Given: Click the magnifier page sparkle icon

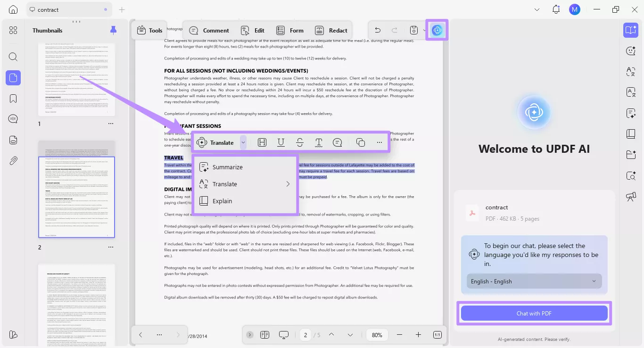Looking at the screenshot, I should pyautogui.click(x=631, y=175).
